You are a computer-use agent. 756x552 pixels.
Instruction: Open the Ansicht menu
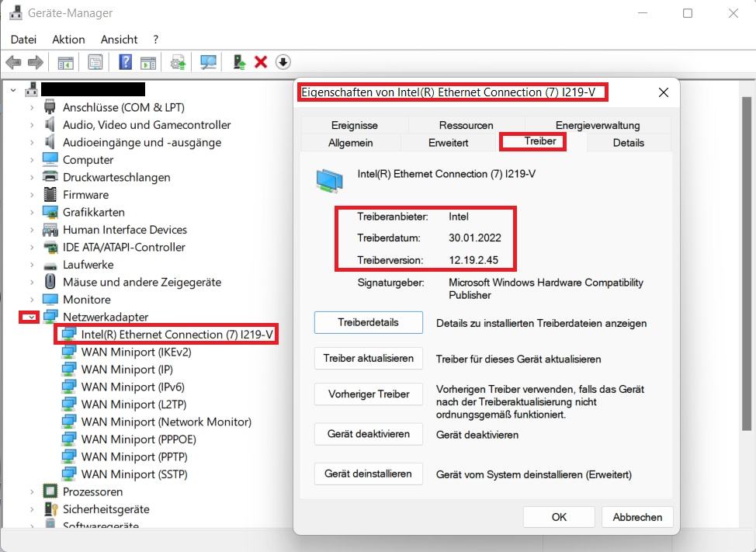(x=119, y=40)
